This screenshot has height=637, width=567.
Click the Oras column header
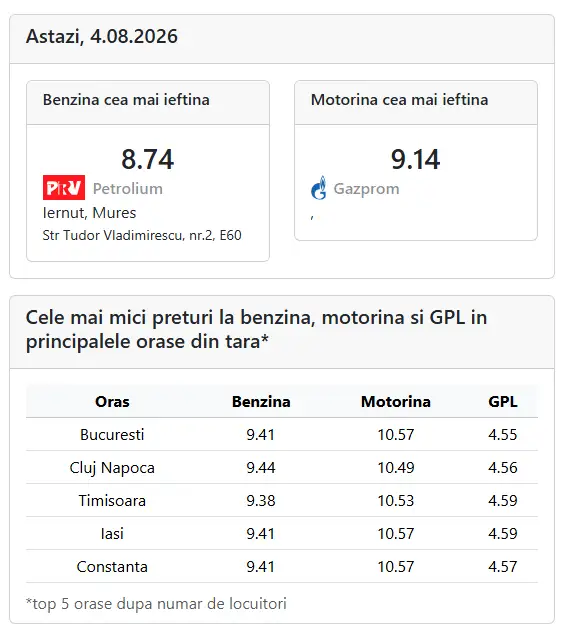tap(112, 402)
